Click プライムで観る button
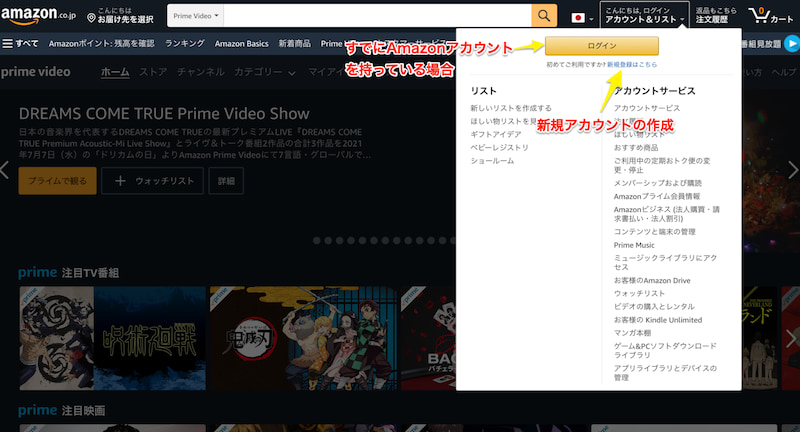This screenshot has width=800, height=432. point(58,181)
